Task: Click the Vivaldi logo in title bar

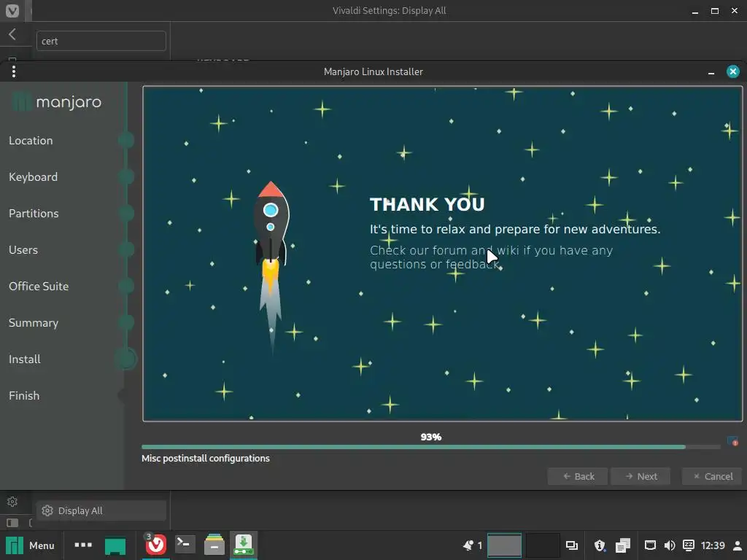Action: click(12, 10)
